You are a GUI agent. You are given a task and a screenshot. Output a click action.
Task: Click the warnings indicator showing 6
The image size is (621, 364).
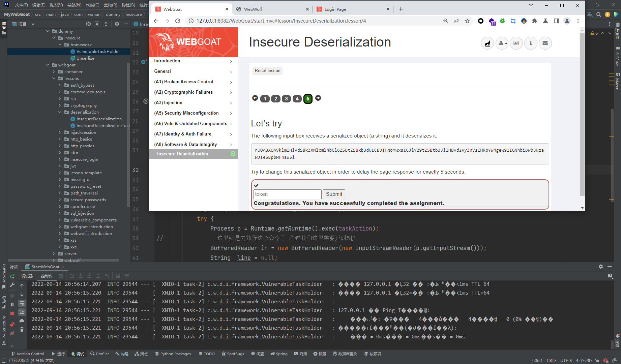[x=594, y=33]
